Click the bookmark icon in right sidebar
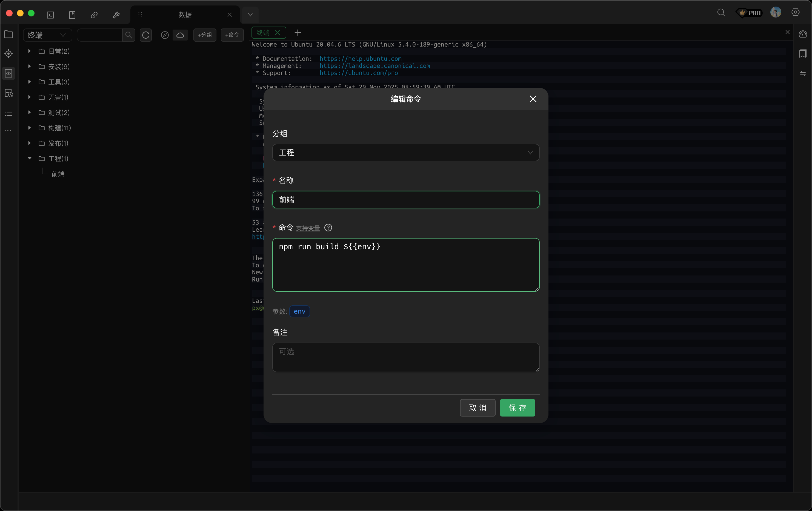The image size is (812, 511). click(803, 54)
